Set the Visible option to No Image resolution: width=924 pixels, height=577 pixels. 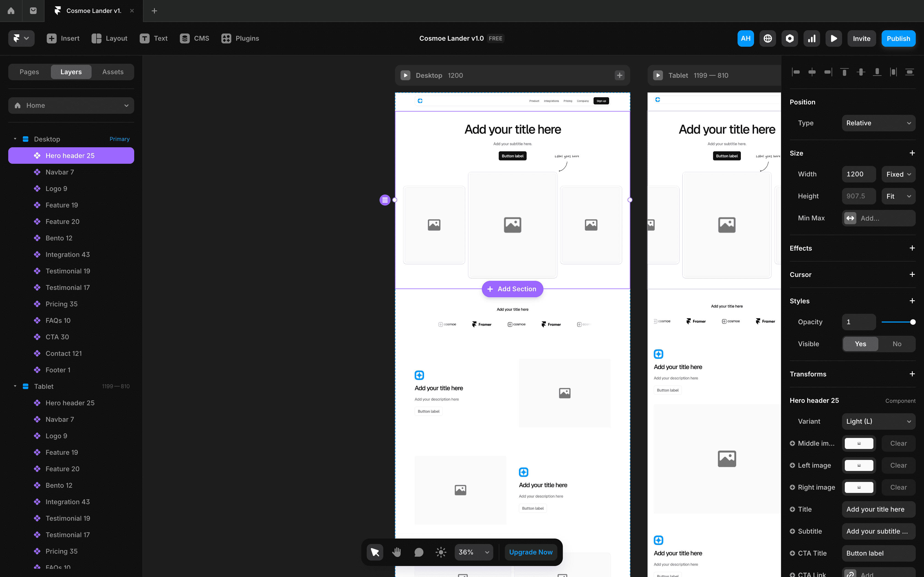click(x=897, y=344)
